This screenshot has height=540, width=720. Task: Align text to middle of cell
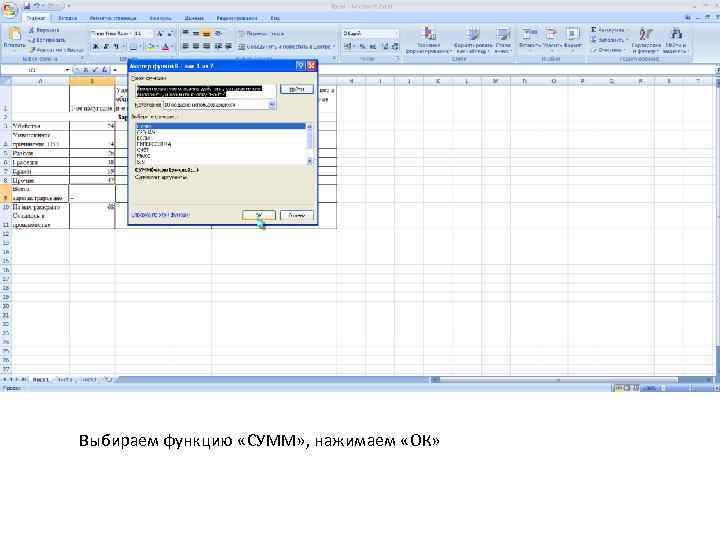[196, 33]
